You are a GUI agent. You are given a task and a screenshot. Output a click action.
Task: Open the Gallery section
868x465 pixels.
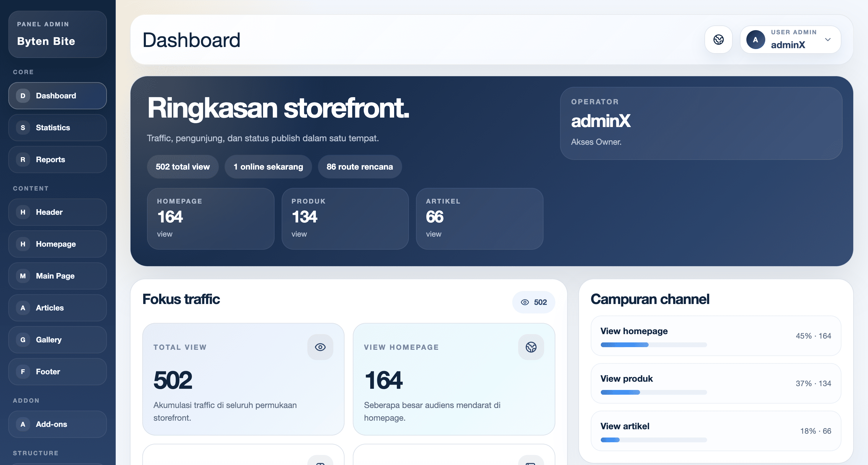58,340
